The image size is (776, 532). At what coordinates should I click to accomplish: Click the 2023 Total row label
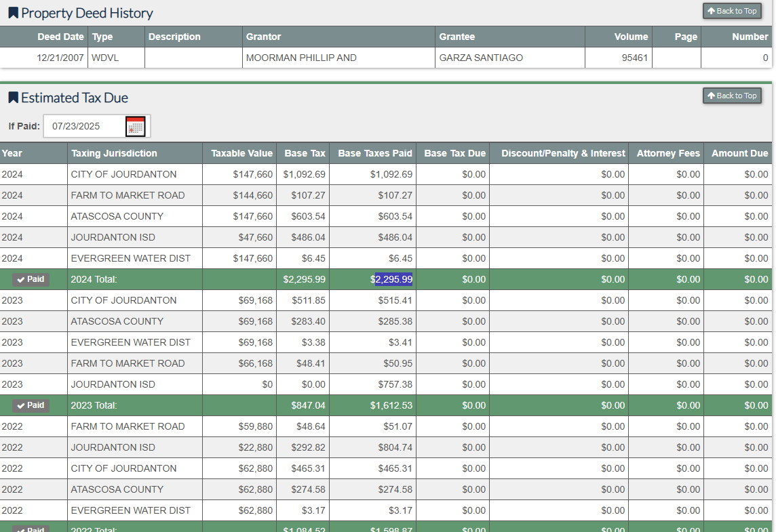(94, 405)
